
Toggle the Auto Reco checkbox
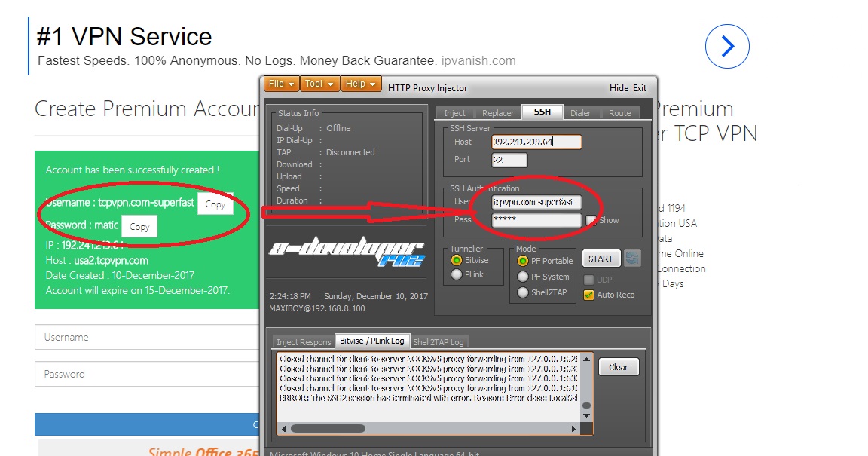(589, 295)
